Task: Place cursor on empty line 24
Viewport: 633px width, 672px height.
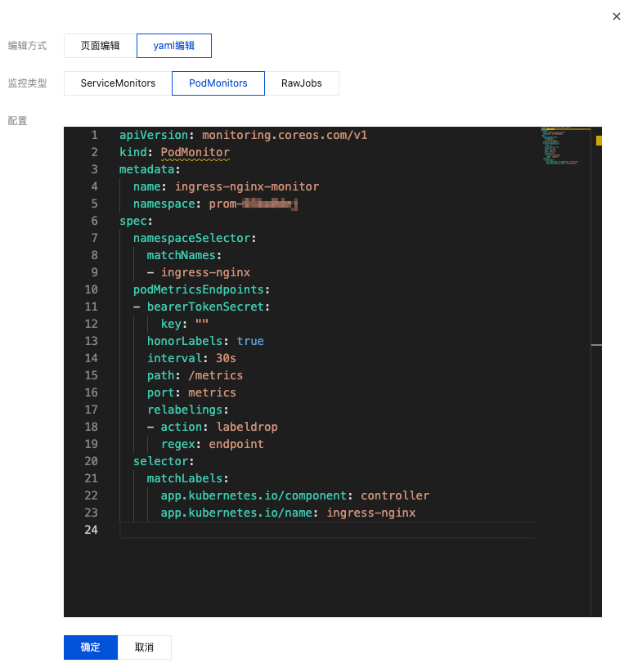Action: [x=327, y=530]
